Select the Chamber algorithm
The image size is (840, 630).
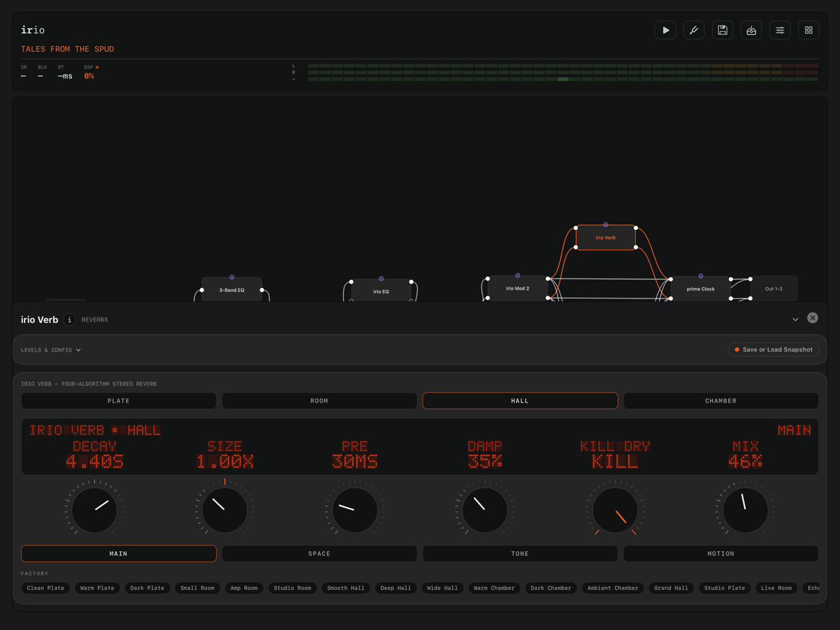coord(721,401)
